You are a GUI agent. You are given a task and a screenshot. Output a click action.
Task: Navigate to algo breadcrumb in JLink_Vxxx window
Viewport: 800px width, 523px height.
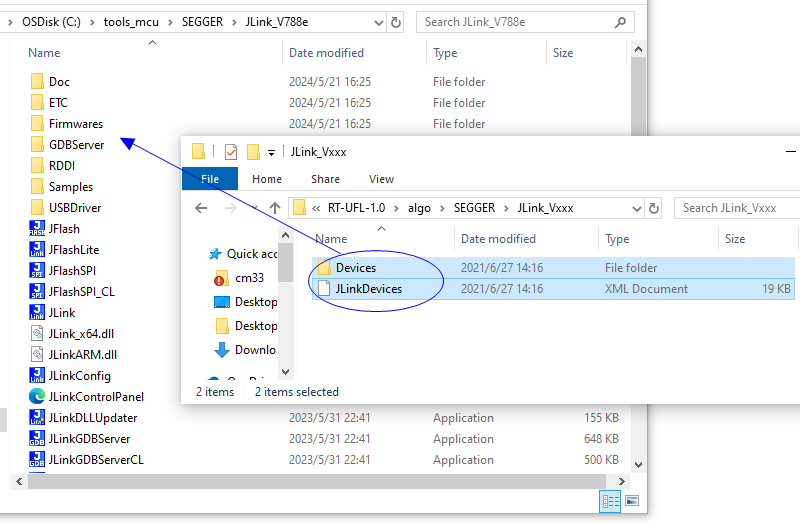pos(419,208)
